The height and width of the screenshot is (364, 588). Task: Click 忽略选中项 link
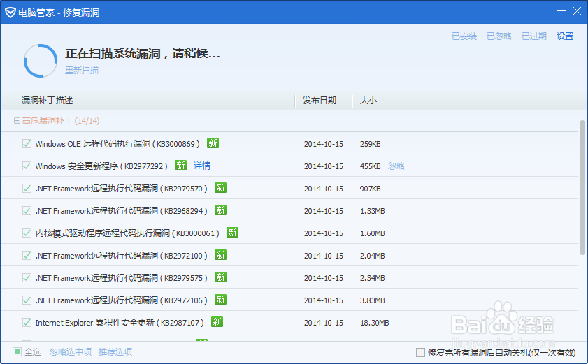71,351
